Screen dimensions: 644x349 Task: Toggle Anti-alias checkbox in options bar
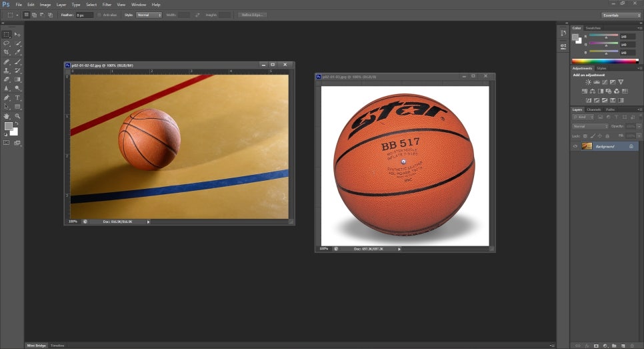pyautogui.click(x=99, y=15)
